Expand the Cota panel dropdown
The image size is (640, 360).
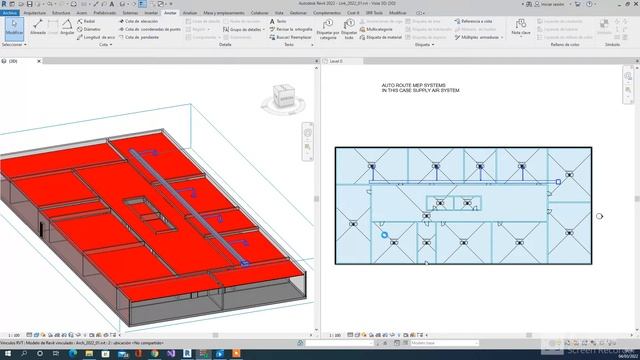(105, 44)
